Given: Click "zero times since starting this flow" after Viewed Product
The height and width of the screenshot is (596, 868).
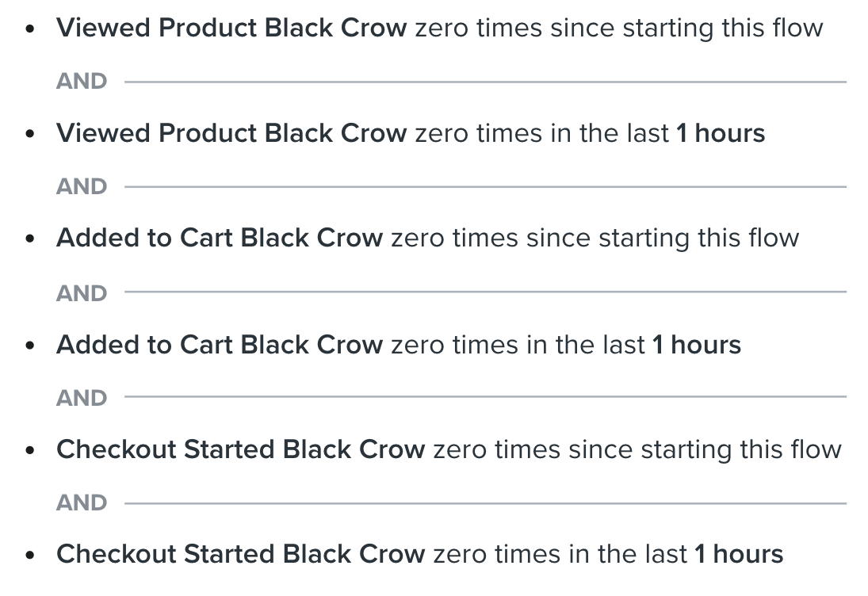Looking at the screenshot, I should coord(619,28).
